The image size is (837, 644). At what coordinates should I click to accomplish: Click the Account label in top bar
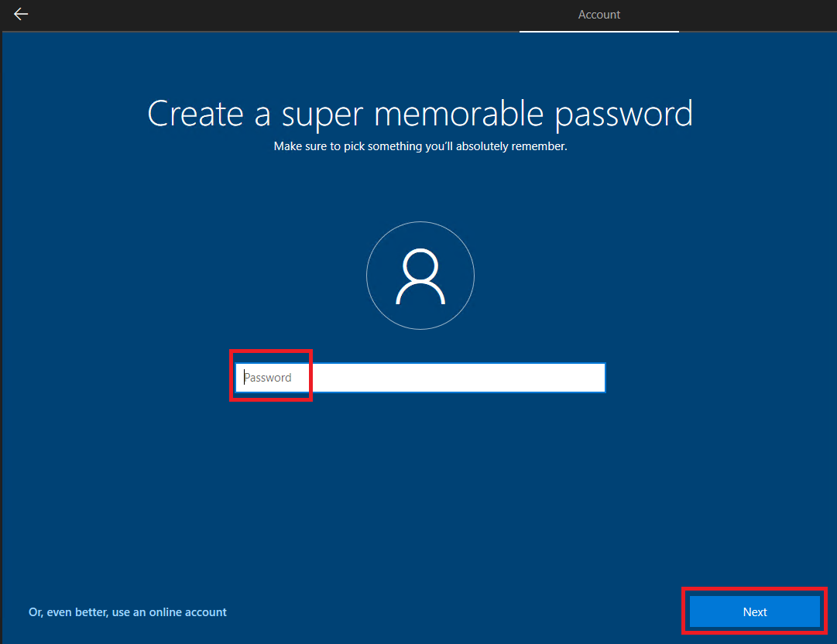[599, 15]
